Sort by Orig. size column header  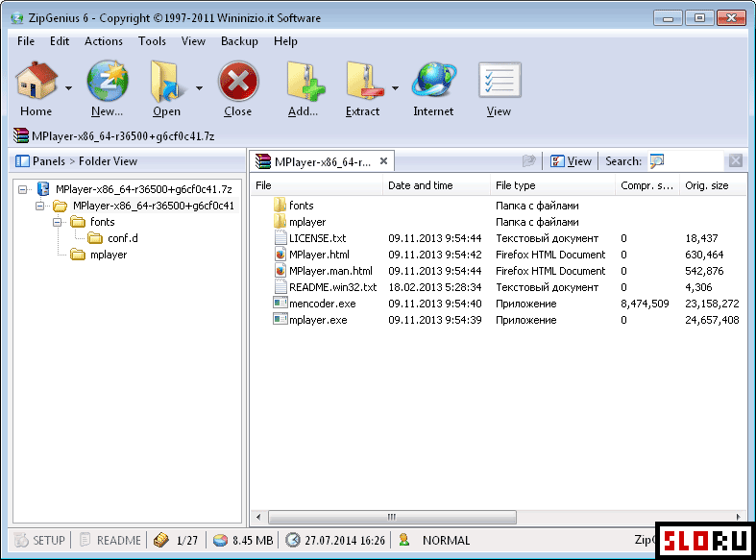click(713, 185)
